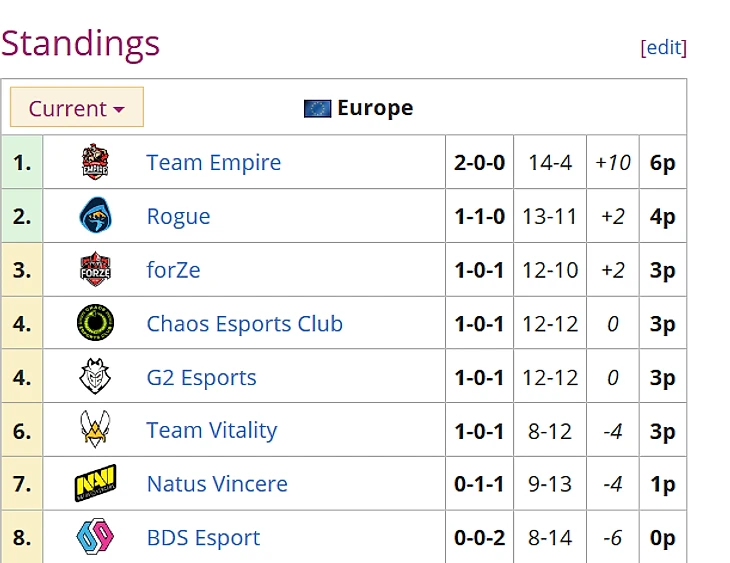Open the Team Vitality link
The width and height of the screenshot is (730, 563).
pyautogui.click(x=211, y=431)
